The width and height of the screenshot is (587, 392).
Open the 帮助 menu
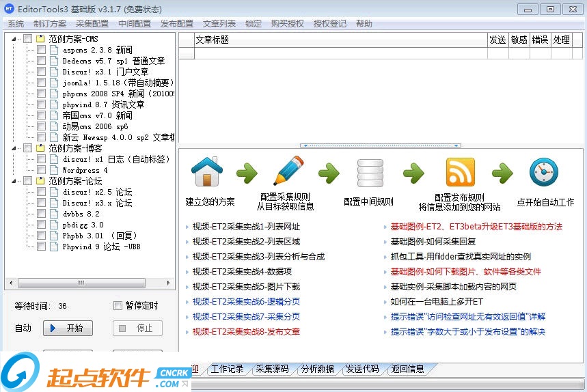[364, 24]
